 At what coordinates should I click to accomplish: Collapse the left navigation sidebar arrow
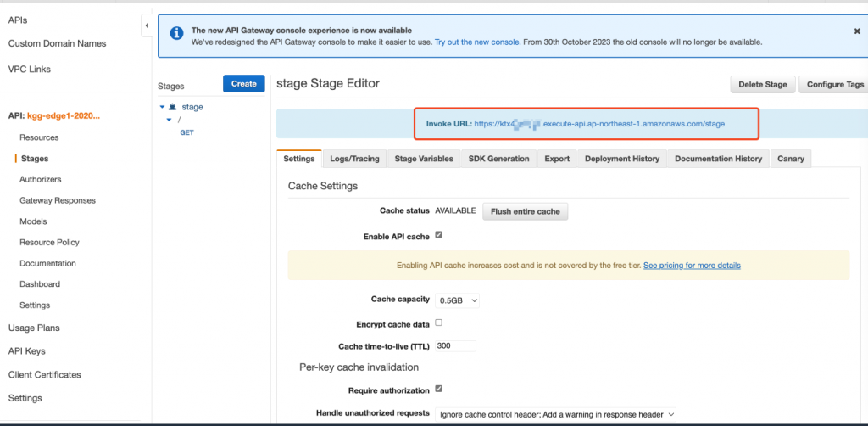tap(147, 25)
